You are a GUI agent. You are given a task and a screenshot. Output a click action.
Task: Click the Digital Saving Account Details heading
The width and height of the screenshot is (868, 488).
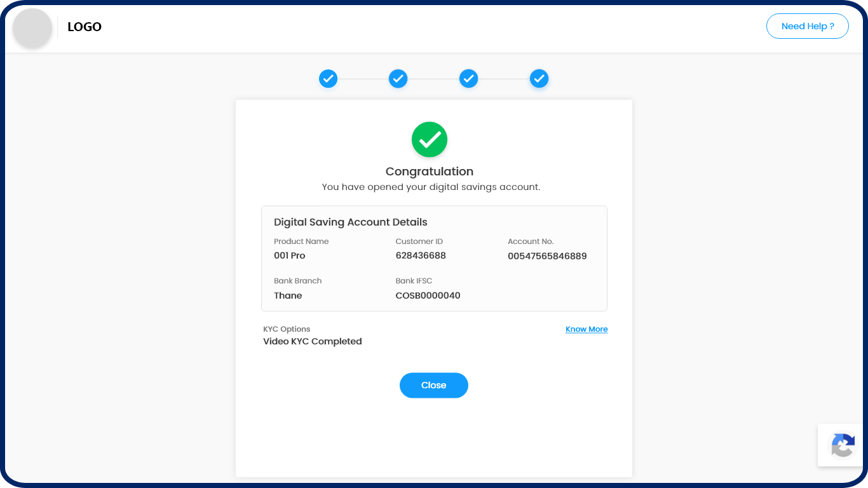[x=351, y=222]
